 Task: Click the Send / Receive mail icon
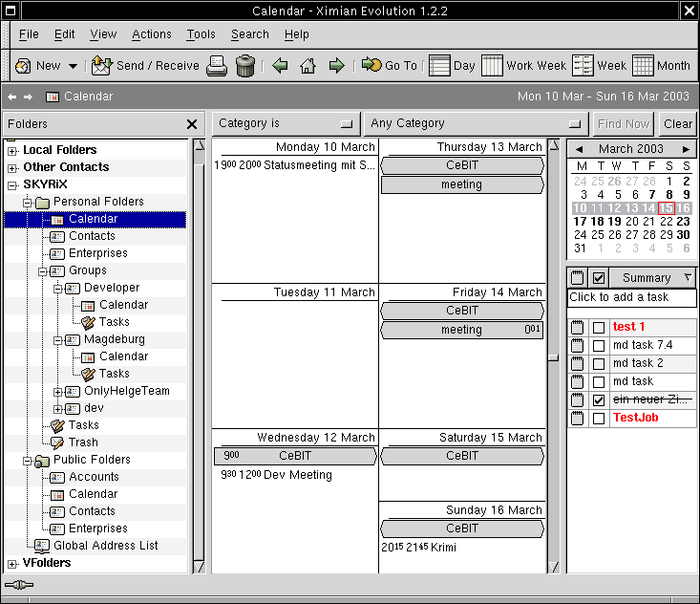tap(102, 66)
